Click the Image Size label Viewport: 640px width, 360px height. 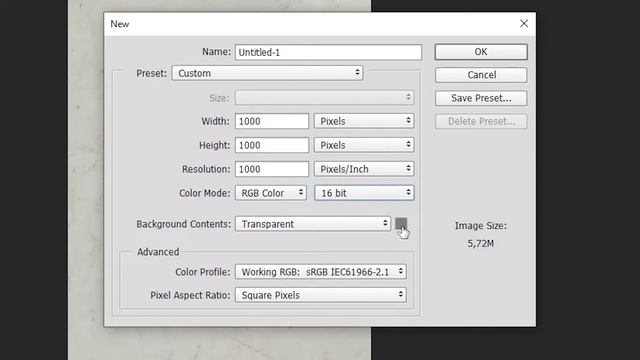tap(480, 226)
